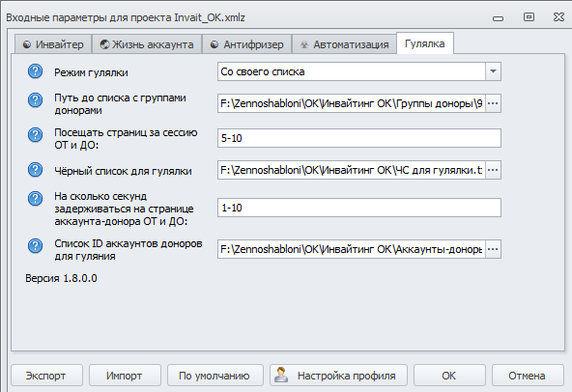Edit the pages per session field 5-10

359,138
